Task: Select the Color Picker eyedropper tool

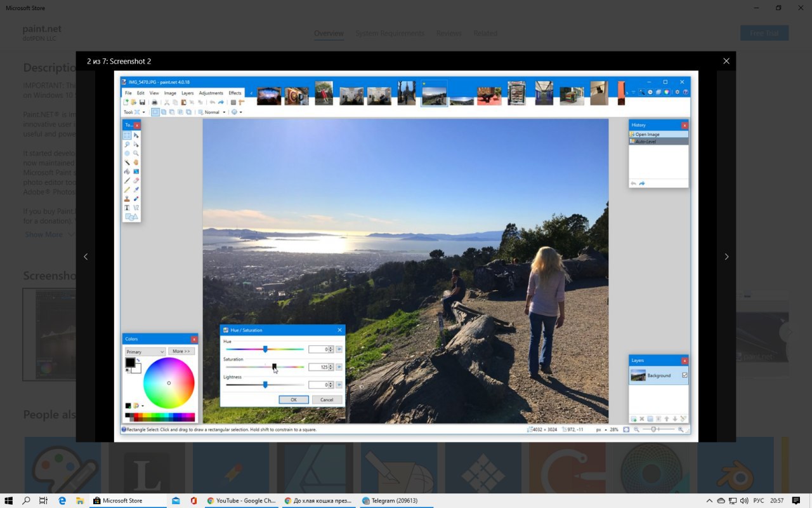Action: tap(136, 190)
